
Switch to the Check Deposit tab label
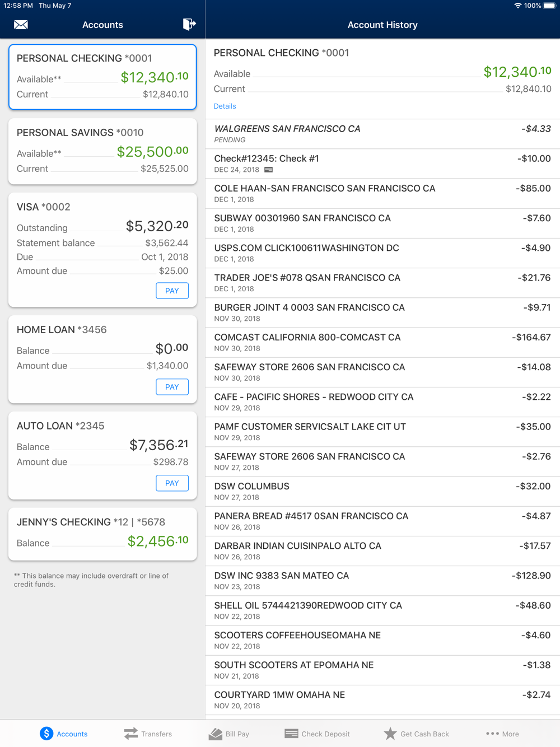point(325,734)
